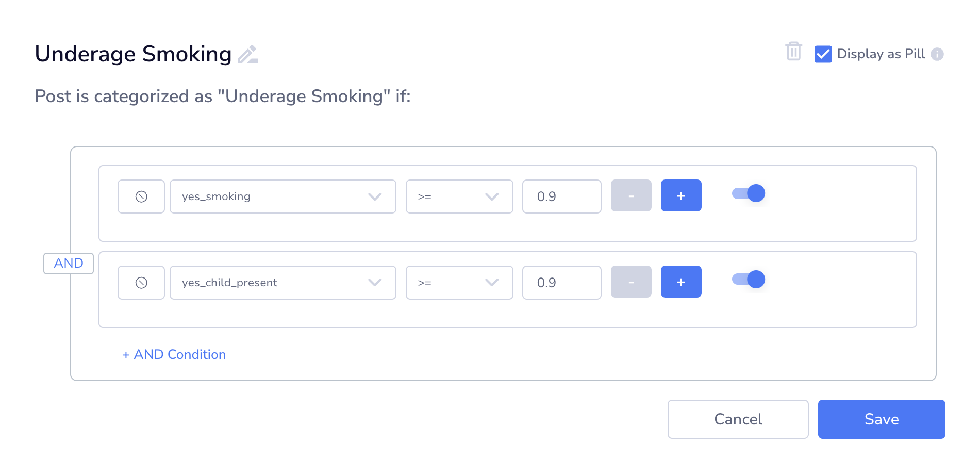This screenshot has height=475, width=980.
Task: Focus threshold field 0.9 for yes_smoking
Action: pos(562,196)
